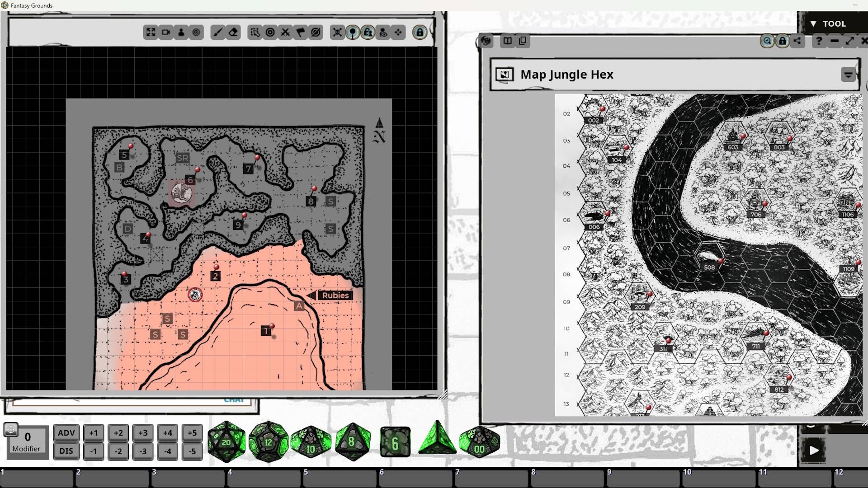Collapse the TOOL panel using its chevron
Screen dimensions: 868x488
[x=814, y=23]
